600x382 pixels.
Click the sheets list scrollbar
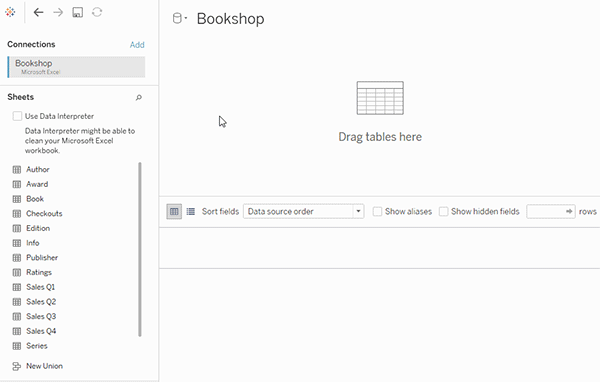click(140, 249)
